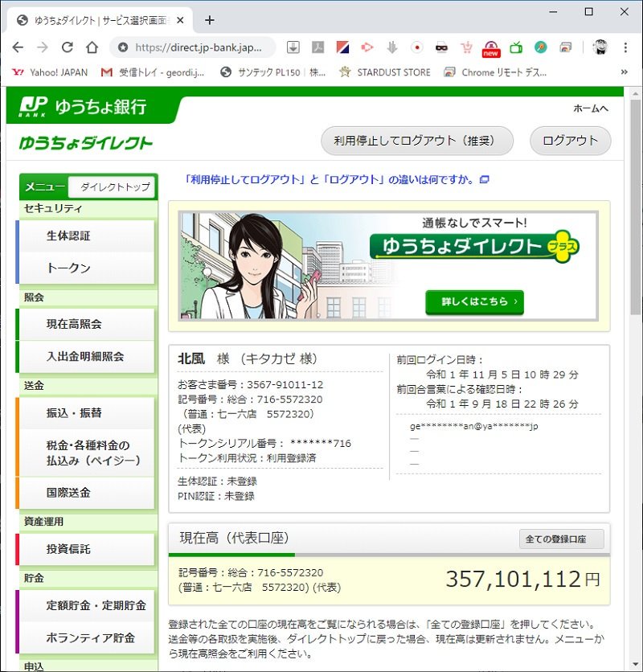Click the page vertical scrollbar
Image resolution: width=643 pixels, height=672 pixels.
coord(636,207)
